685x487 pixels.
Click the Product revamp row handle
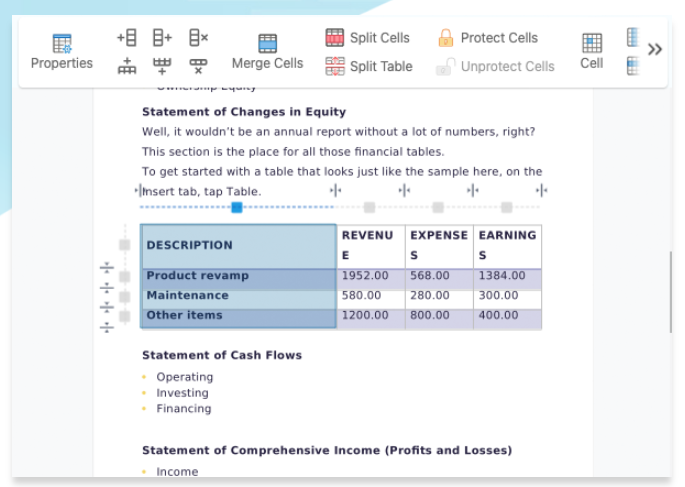point(125,277)
